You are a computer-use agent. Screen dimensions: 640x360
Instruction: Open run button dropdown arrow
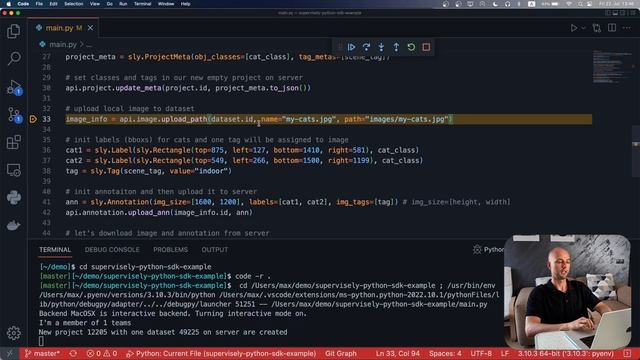583,28
